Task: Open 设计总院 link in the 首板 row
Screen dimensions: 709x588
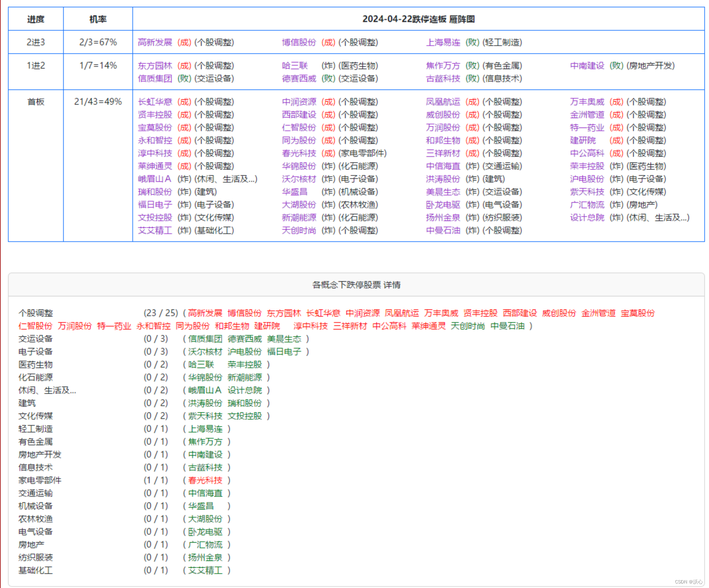Action: (587, 218)
